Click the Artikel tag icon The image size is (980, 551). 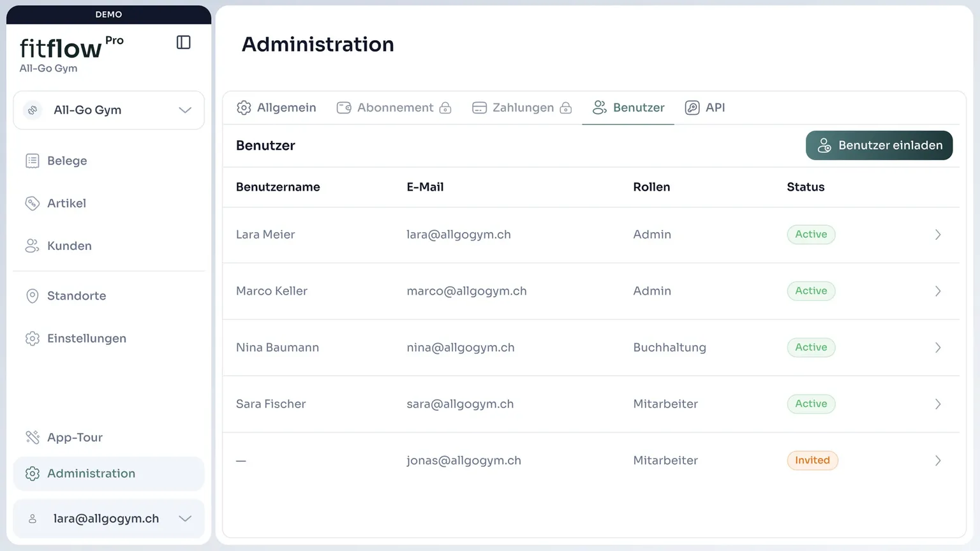point(33,203)
